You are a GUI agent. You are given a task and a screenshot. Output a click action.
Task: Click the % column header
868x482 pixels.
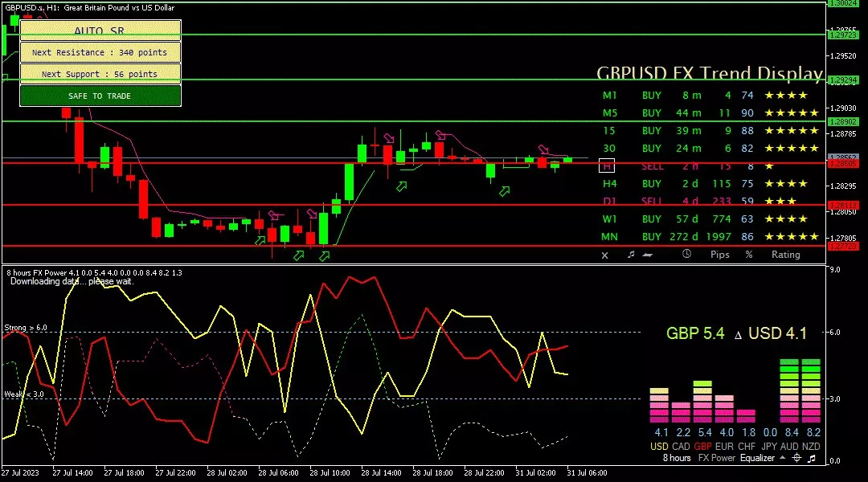749,255
